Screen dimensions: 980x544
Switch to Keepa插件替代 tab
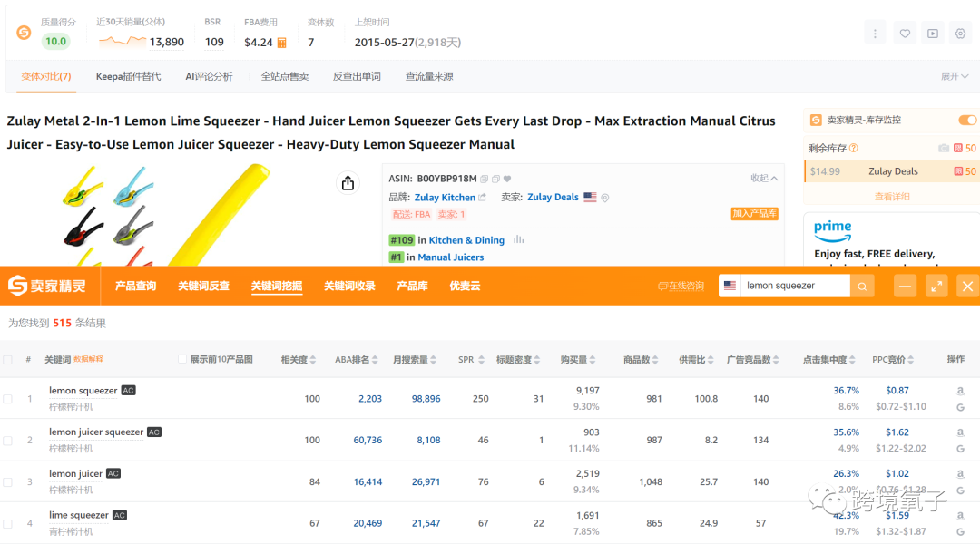[128, 76]
